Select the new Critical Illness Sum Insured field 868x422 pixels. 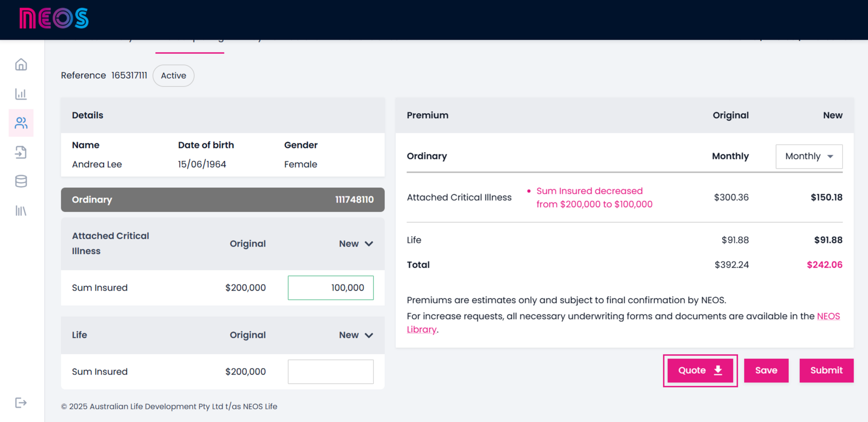(331, 288)
